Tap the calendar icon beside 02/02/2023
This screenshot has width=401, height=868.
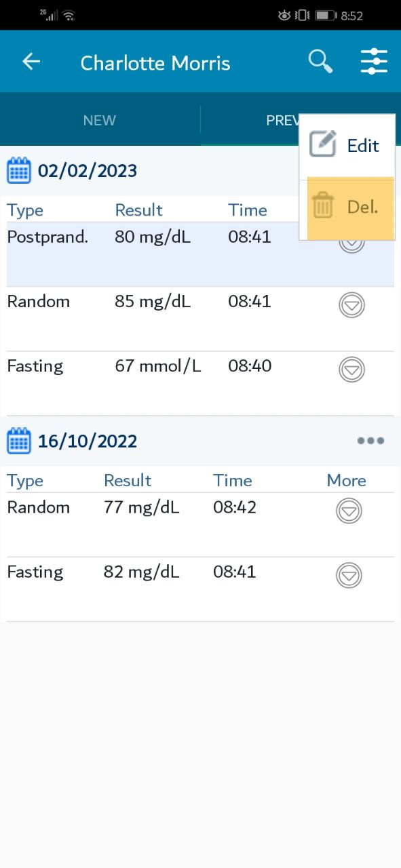pyautogui.click(x=19, y=170)
